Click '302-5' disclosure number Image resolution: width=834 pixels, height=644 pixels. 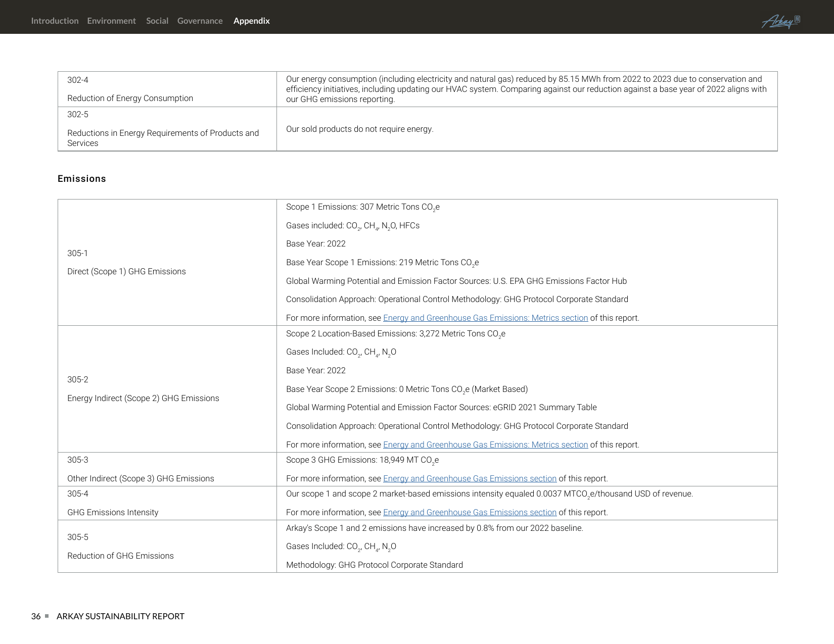78,114
